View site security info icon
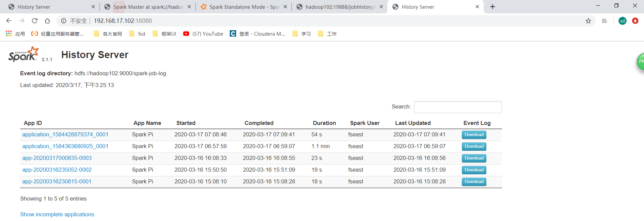Screen dimensions: 644x221 63,21
